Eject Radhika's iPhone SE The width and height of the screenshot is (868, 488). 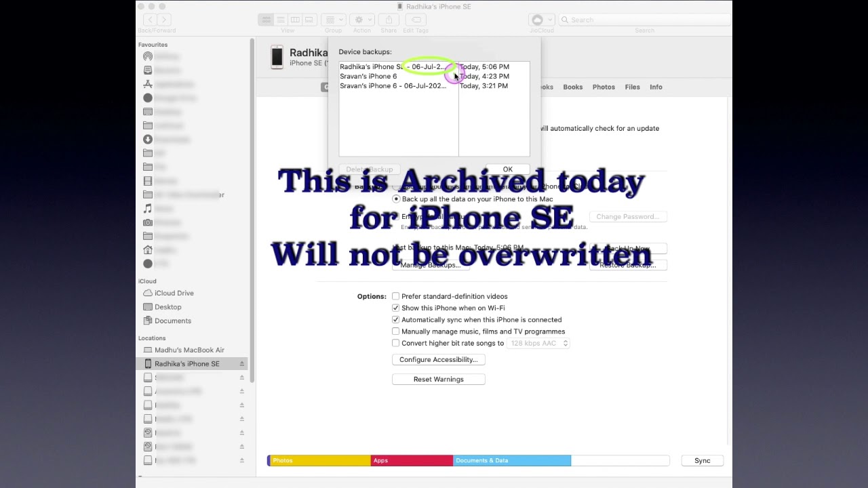[x=241, y=364]
